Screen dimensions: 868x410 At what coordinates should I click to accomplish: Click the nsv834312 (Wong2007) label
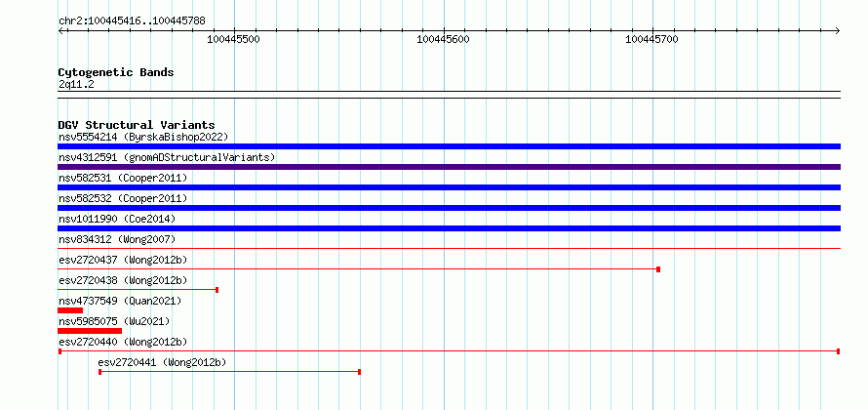[117, 239]
